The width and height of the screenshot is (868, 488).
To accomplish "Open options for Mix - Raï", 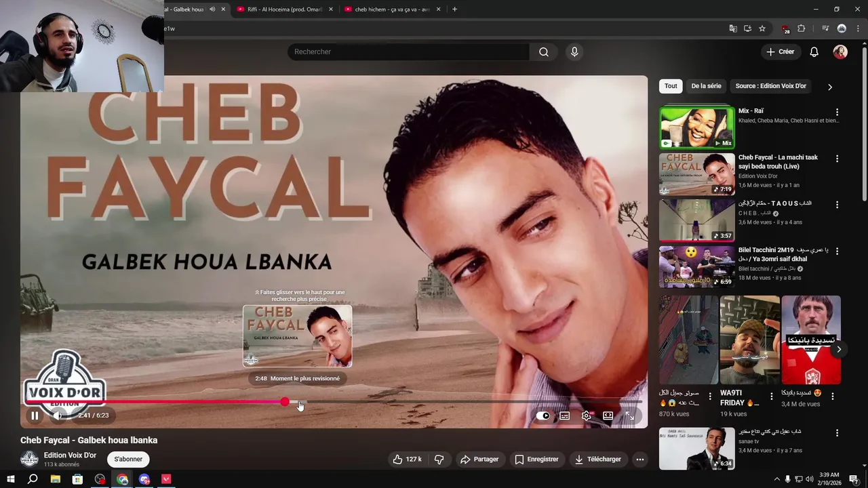I will coord(837,112).
